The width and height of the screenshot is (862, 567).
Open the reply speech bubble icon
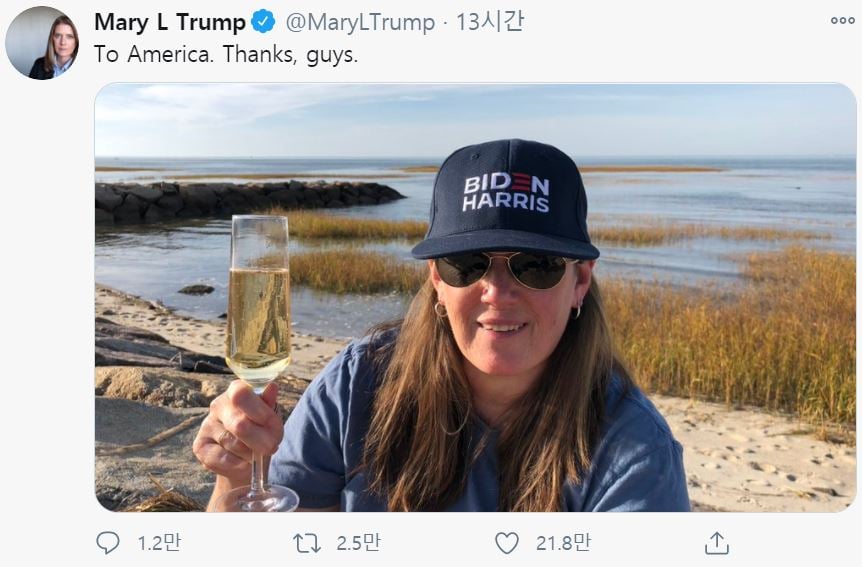107,543
